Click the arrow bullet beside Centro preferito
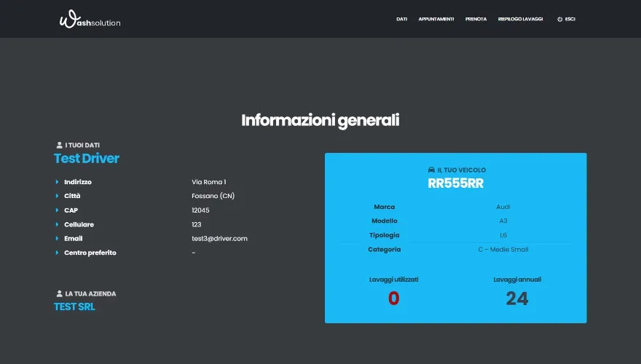Screen dimensions: 641x364 (57, 253)
